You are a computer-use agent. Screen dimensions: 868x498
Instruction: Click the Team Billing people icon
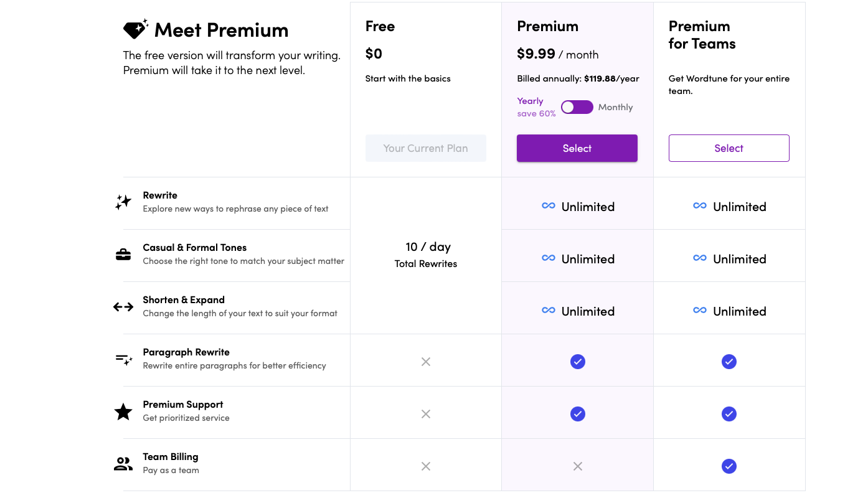(123, 464)
